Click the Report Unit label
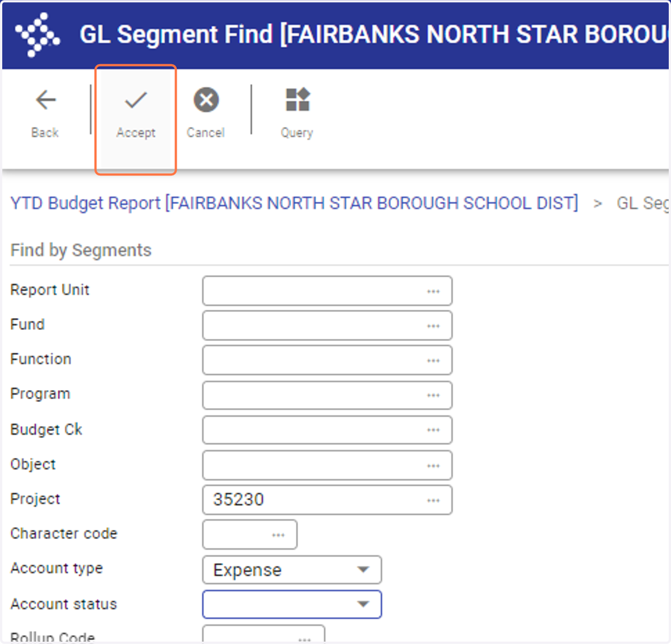 [50, 290]
